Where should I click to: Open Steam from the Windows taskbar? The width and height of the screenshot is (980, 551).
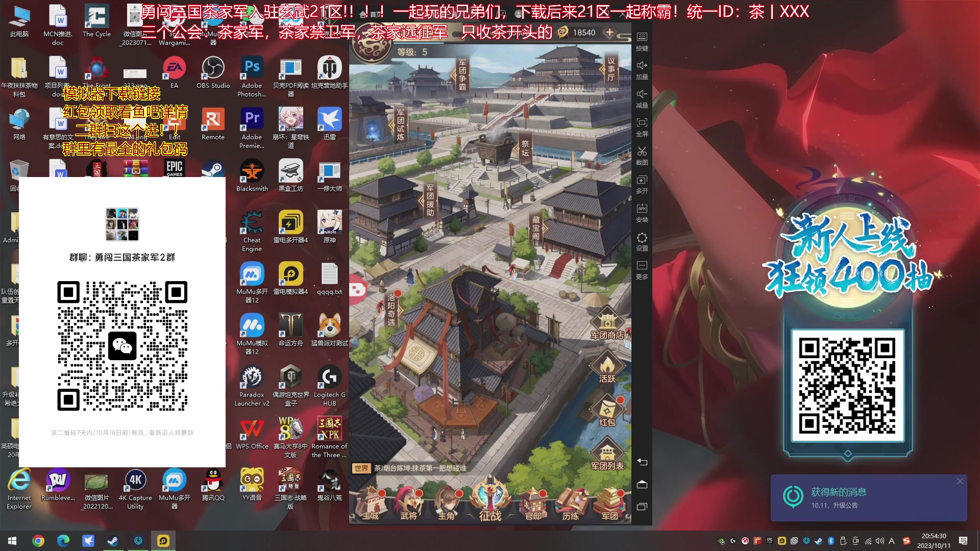point(113,541)
